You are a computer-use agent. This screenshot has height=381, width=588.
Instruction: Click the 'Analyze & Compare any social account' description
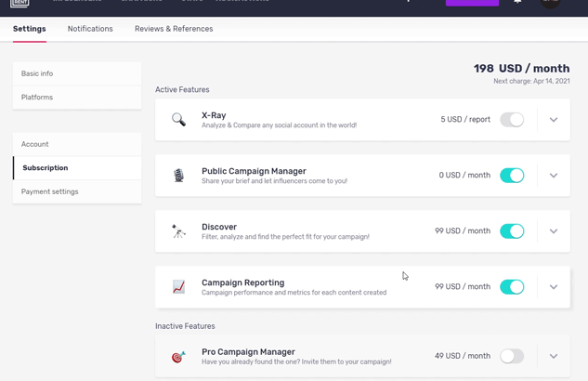point(279,125)
